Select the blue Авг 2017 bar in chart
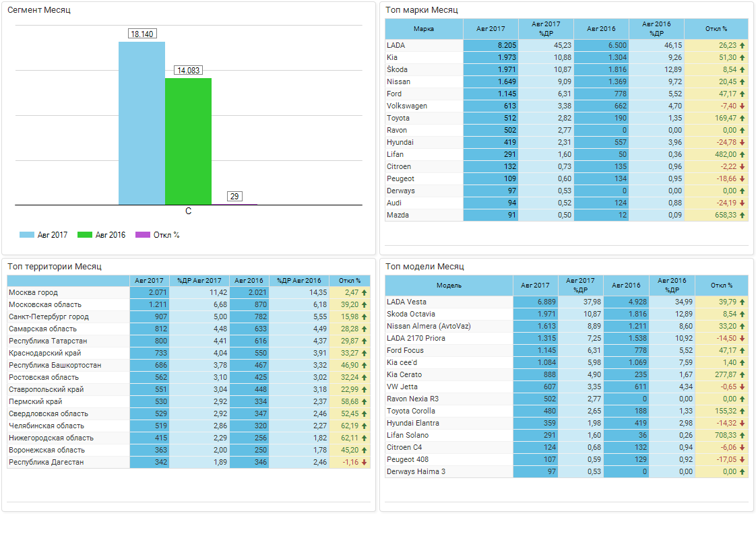 (141, 123)
